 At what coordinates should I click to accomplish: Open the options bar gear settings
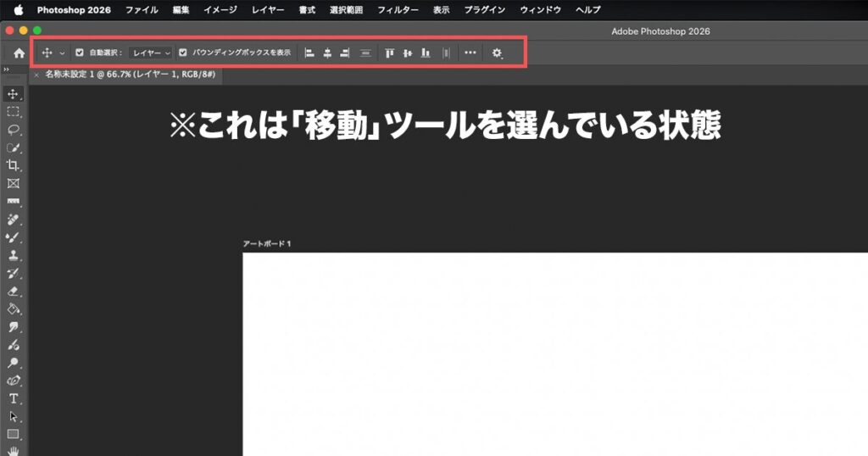click(x=497, y=53)
